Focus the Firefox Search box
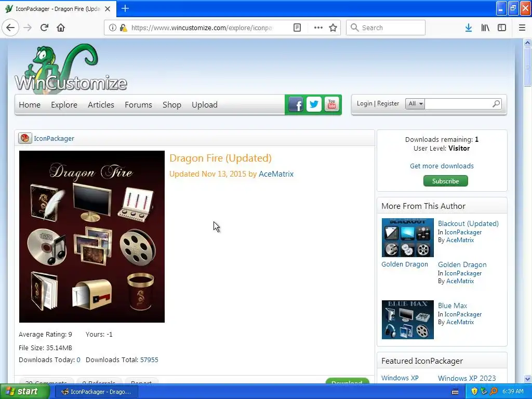The width and height of the screenshot is (532, 399). tap(386, 28)
